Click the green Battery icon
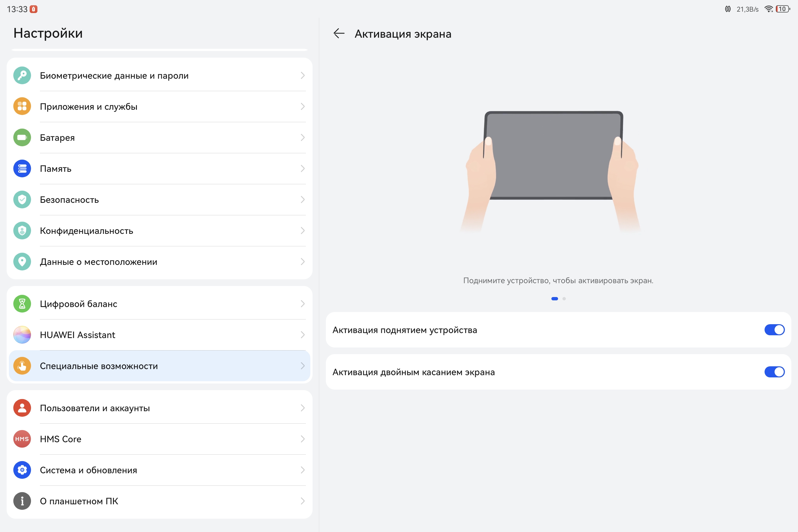Viewport: 798px width, 532px height. pos(22,137)
